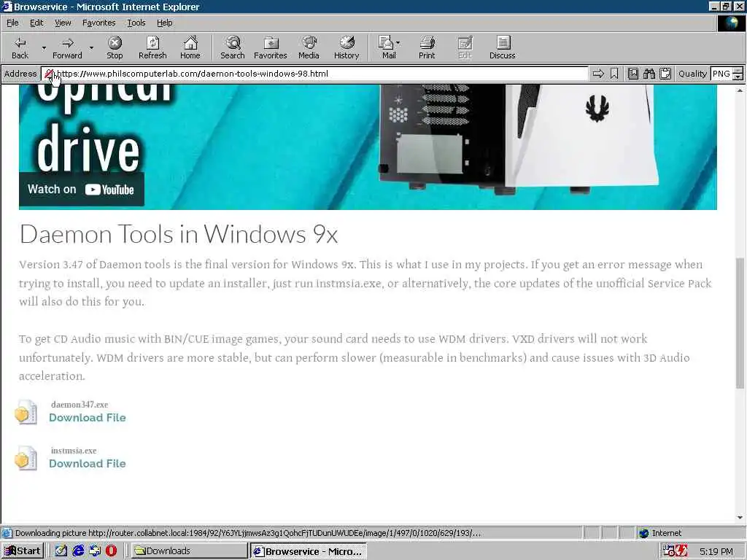Click the binoculars find icon

pos(649,74)
